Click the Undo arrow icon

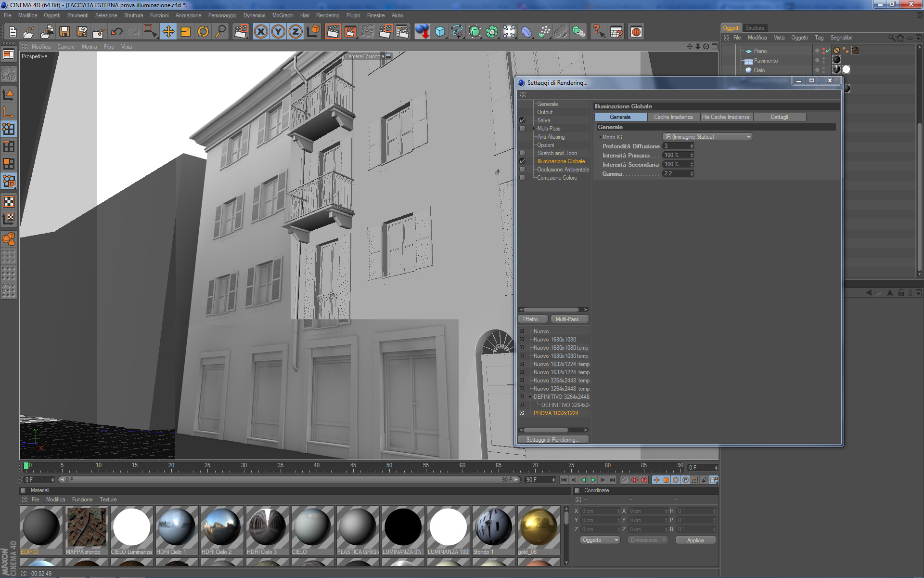(x=116, y=32)
